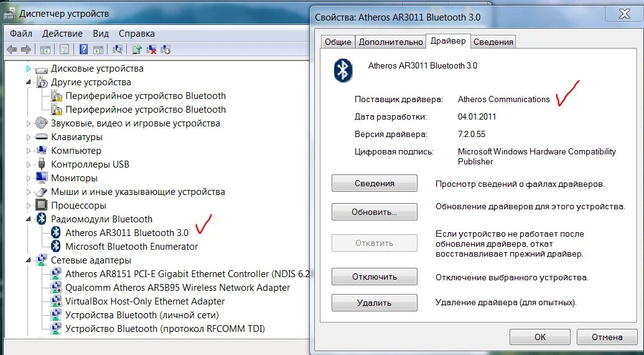Toggle the show/hide console tree toolbar icon

pos(45,50)
